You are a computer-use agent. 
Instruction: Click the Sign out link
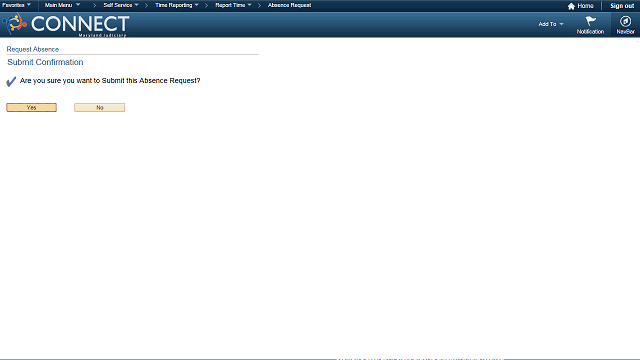point(622,6)
